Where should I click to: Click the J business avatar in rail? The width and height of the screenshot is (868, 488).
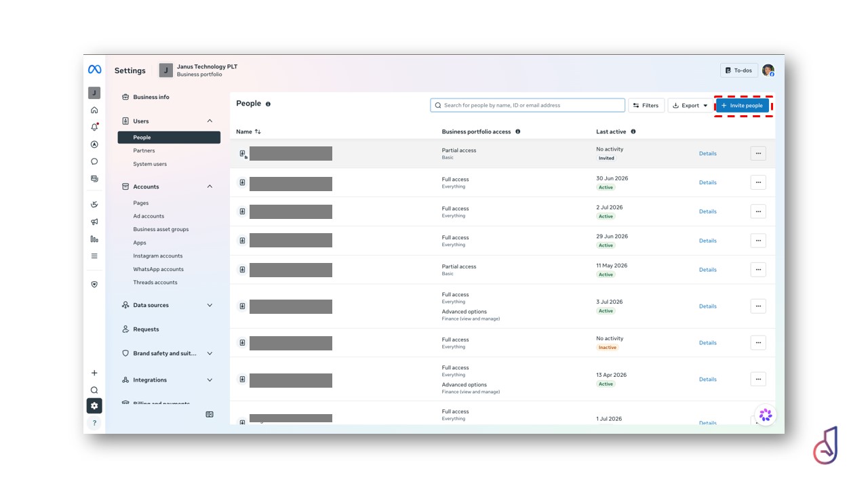[x=94, y=93]
